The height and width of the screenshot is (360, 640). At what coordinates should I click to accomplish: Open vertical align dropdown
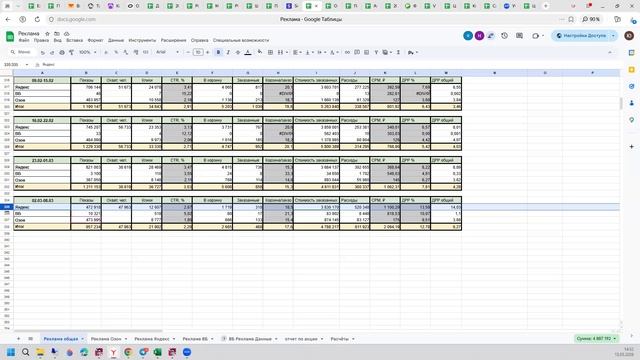point(309,52)
